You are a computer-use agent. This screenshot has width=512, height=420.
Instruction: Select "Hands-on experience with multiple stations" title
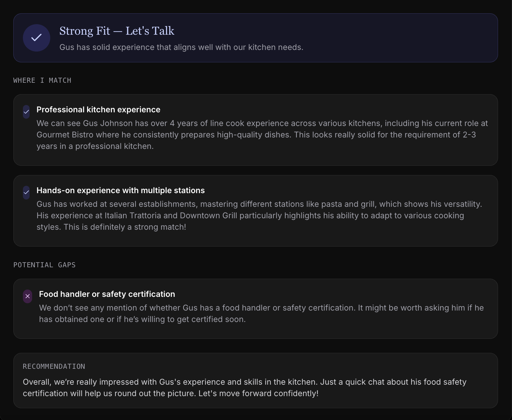coord(121,190)
